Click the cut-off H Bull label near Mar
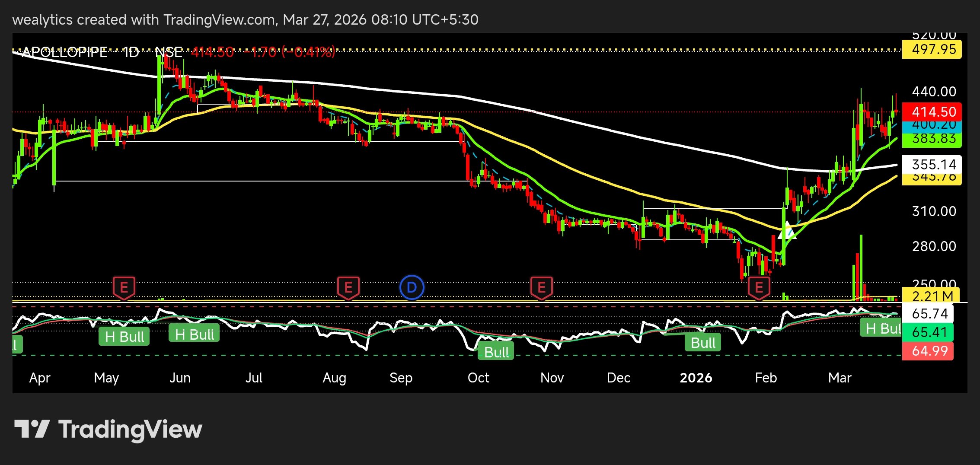Image resolution: width=980 pixels, height=465 pixels. tap(881, 328)
